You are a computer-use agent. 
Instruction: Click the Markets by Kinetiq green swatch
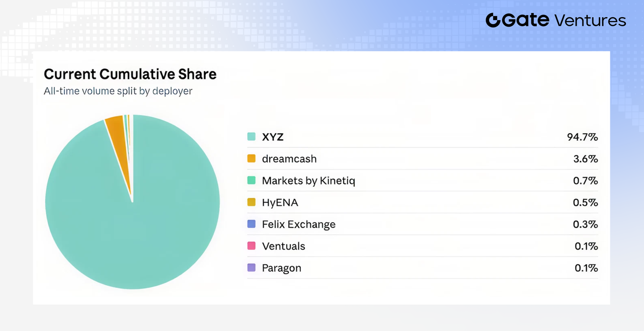[252, 181]
